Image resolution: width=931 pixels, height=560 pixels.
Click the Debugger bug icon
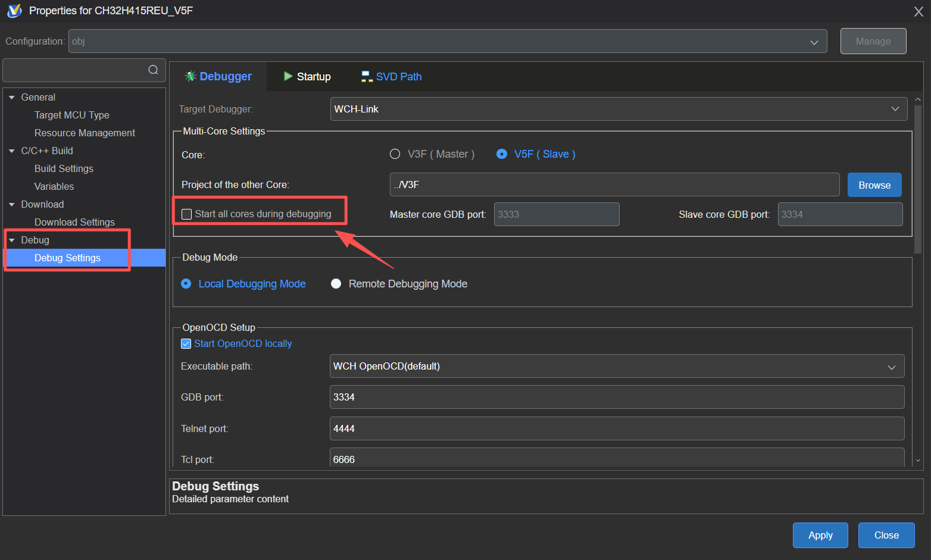[190, 76]
